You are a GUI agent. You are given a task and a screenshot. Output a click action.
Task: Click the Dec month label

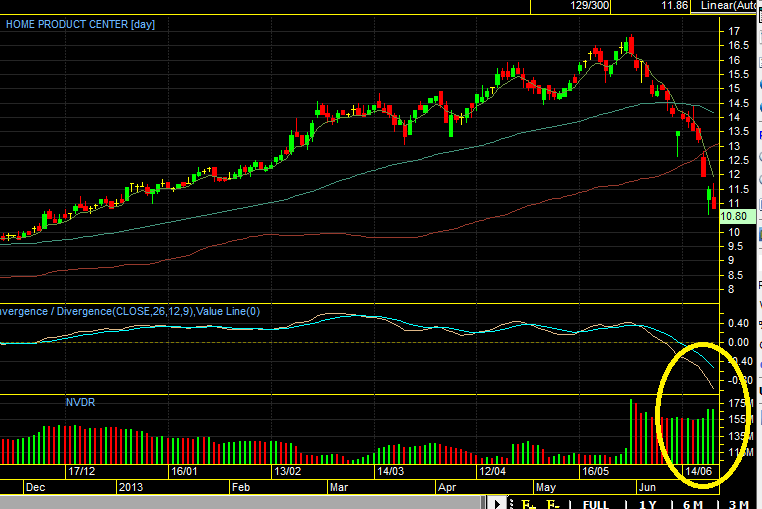(x=35, y=487)
